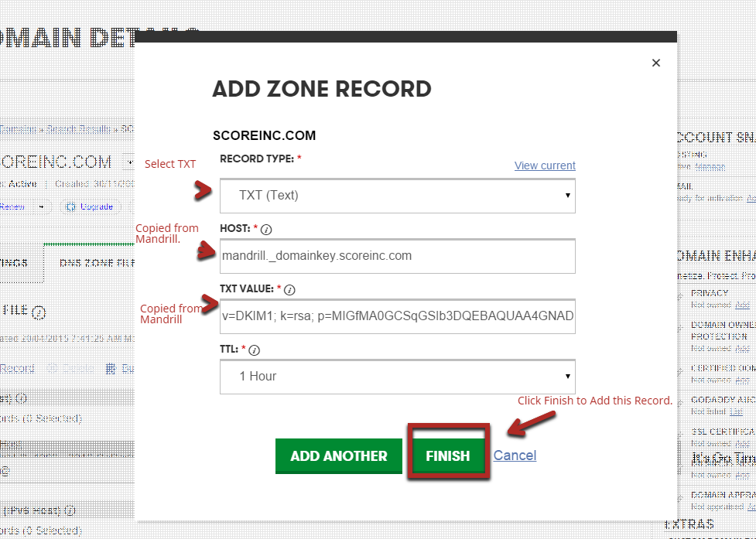Viewport: 756px width, 539px height.
Task: Click the info icon beside HOST label
Action: (266, 230)
